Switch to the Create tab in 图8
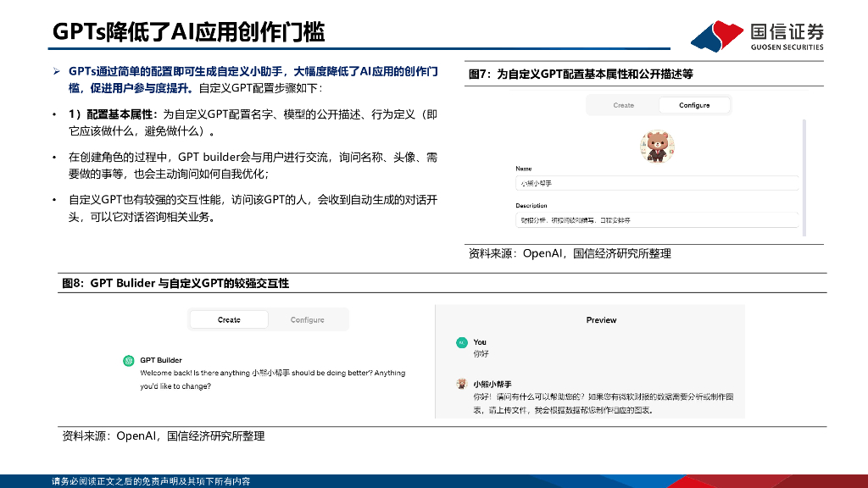The width and height of the screenshot is (868, 488). click(228, 319)
